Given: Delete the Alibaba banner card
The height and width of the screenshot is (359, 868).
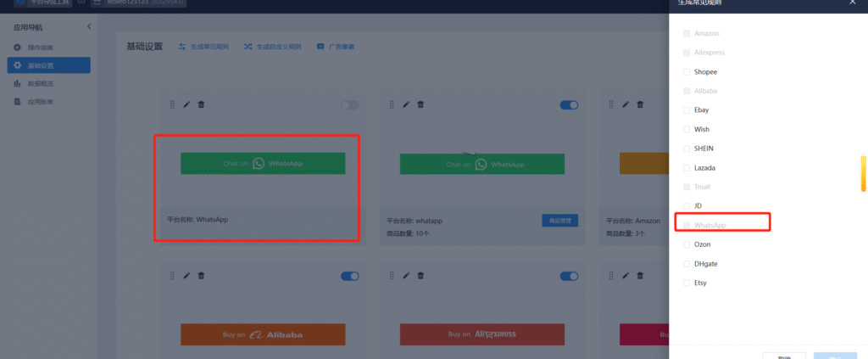Looking at the screenshot, I should [x=201, y=275].
